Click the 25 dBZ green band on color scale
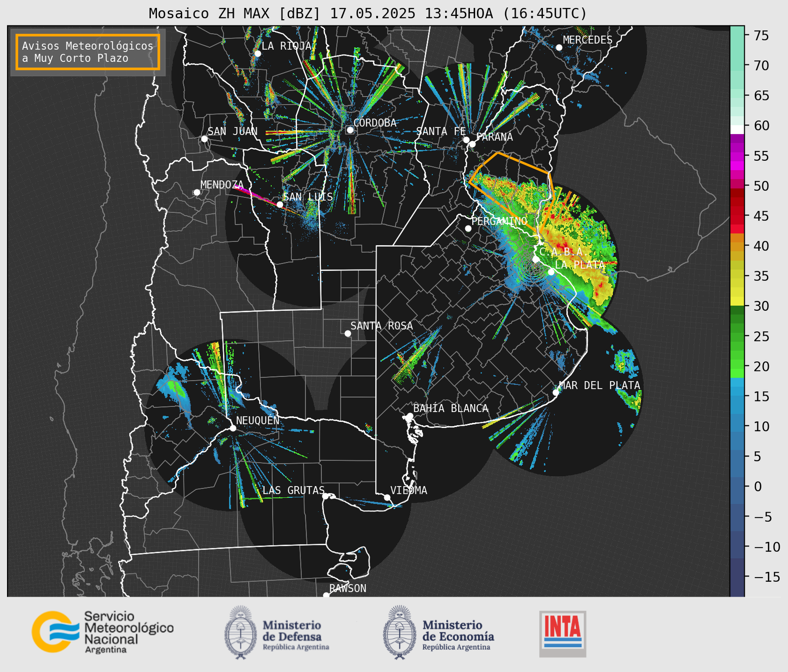 pyautogui.click(x=737, y=336)
